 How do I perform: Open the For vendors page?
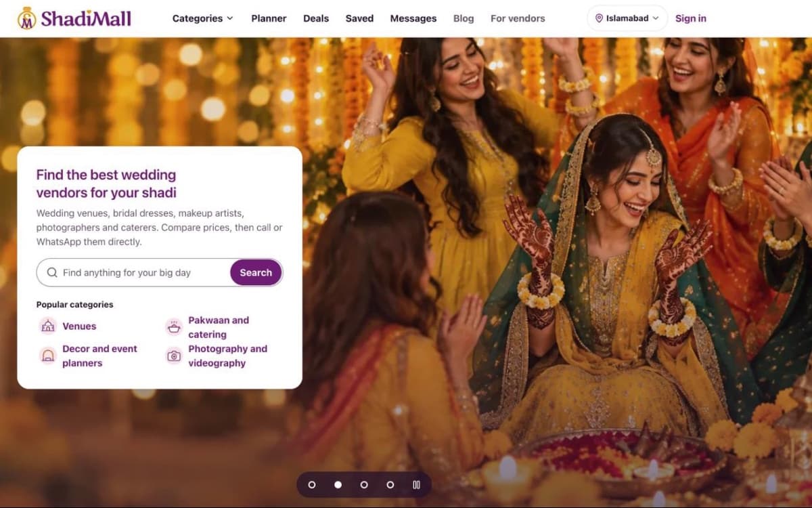point(518,18)
